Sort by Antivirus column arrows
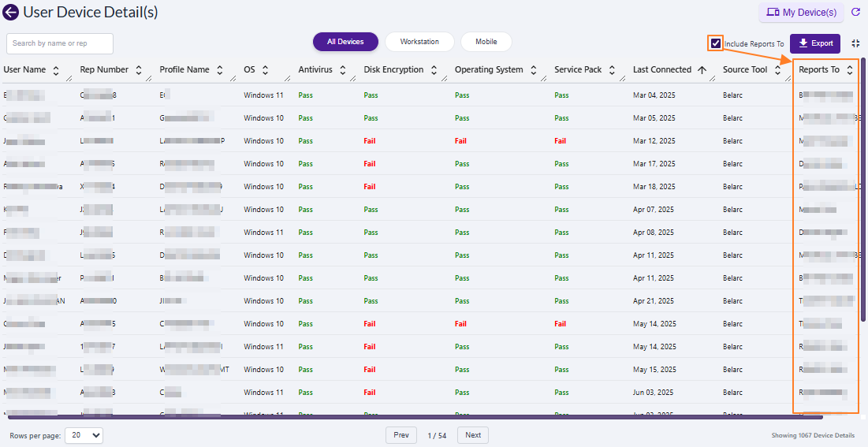868x447 pixels. (x=343, y=70)
